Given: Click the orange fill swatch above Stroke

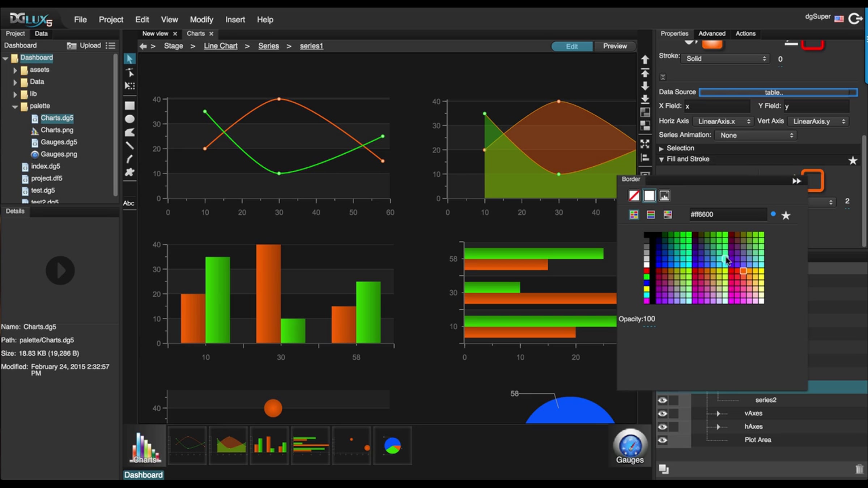Looking at the screenshot, I should coord(712,44).
